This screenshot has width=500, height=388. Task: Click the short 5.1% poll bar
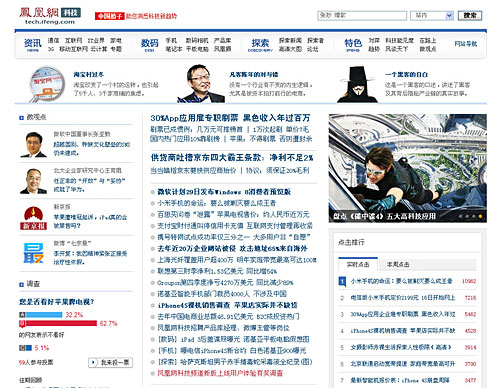[29, 348]
